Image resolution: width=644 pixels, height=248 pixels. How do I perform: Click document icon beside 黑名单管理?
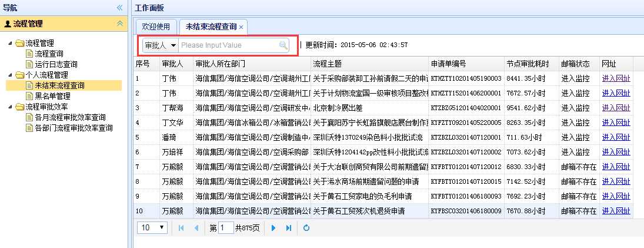pyautogui.click(x=29, y=97)
